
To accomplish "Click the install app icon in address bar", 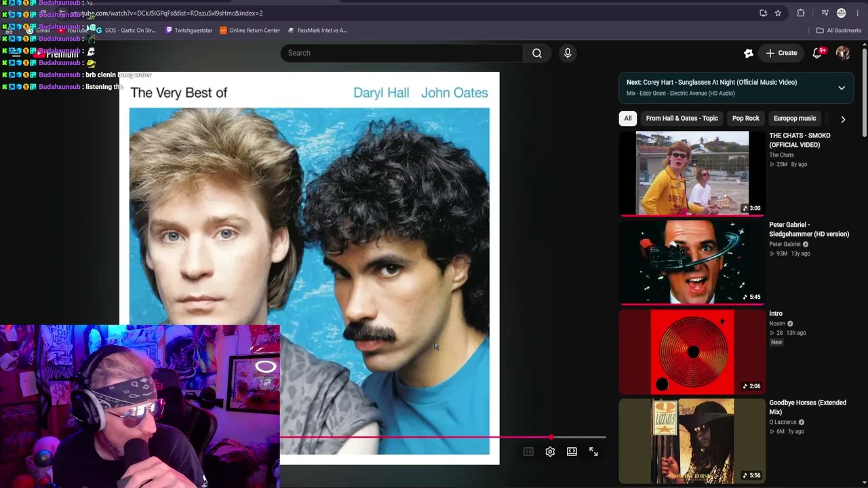I will point(764,13).
